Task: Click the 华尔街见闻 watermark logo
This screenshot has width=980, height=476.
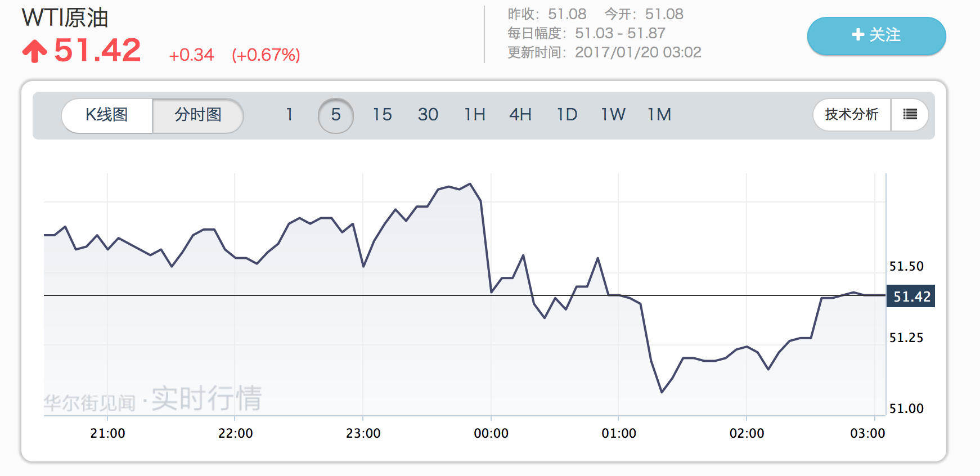Action: point(90,402)
